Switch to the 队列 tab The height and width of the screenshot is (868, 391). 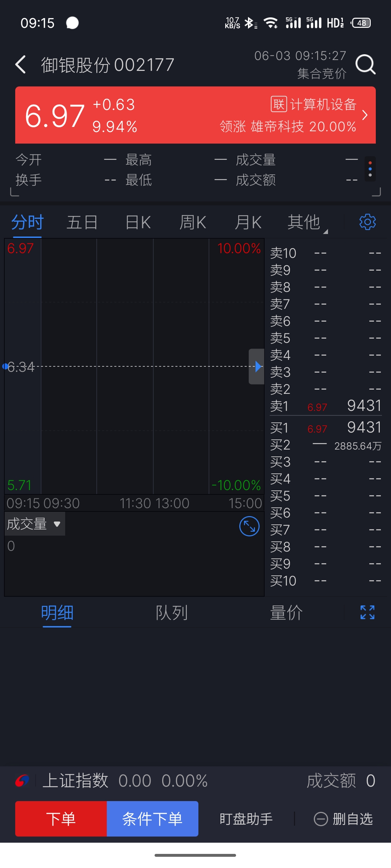[172, 613]
